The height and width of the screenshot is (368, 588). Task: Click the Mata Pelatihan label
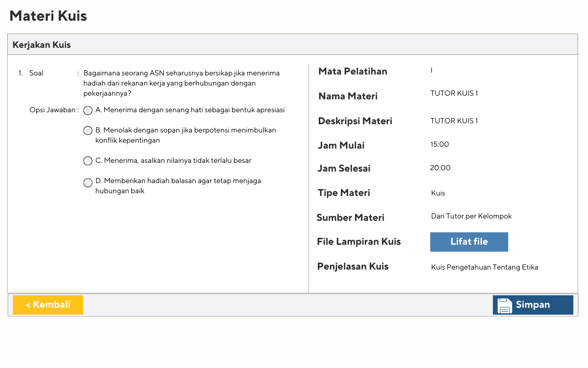(x=353, y=71)
